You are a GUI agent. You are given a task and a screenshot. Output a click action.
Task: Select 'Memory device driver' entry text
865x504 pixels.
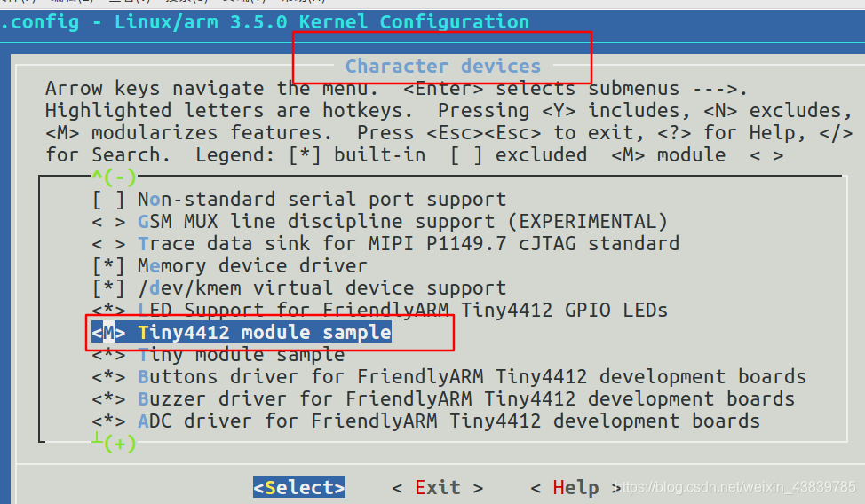pyautogui.click(x=252, y=266)
